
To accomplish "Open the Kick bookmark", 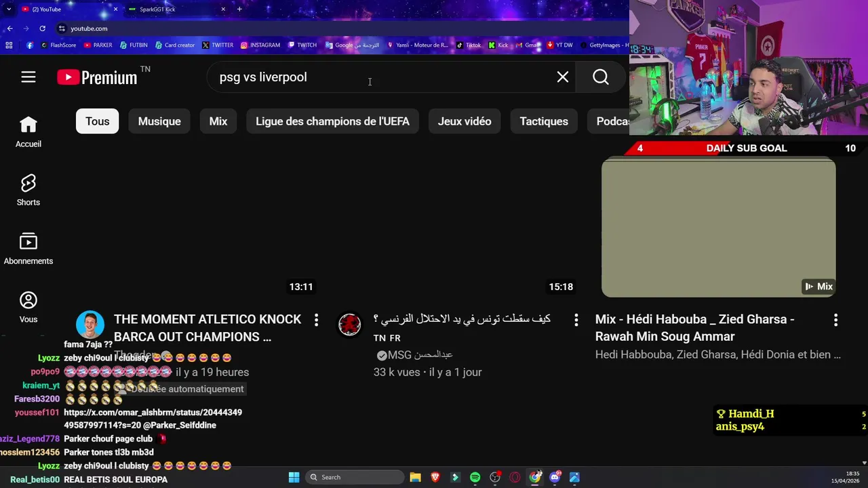I will [x=498, y=45].
